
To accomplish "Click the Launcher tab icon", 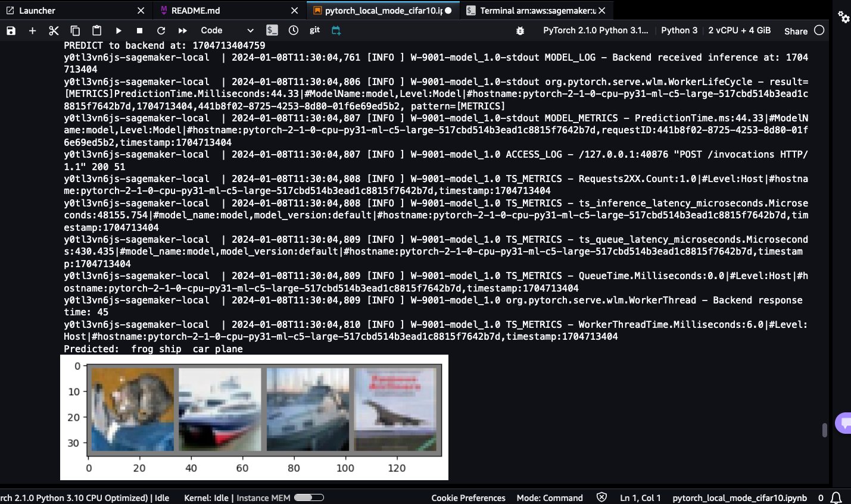I will tap(10, 11).
